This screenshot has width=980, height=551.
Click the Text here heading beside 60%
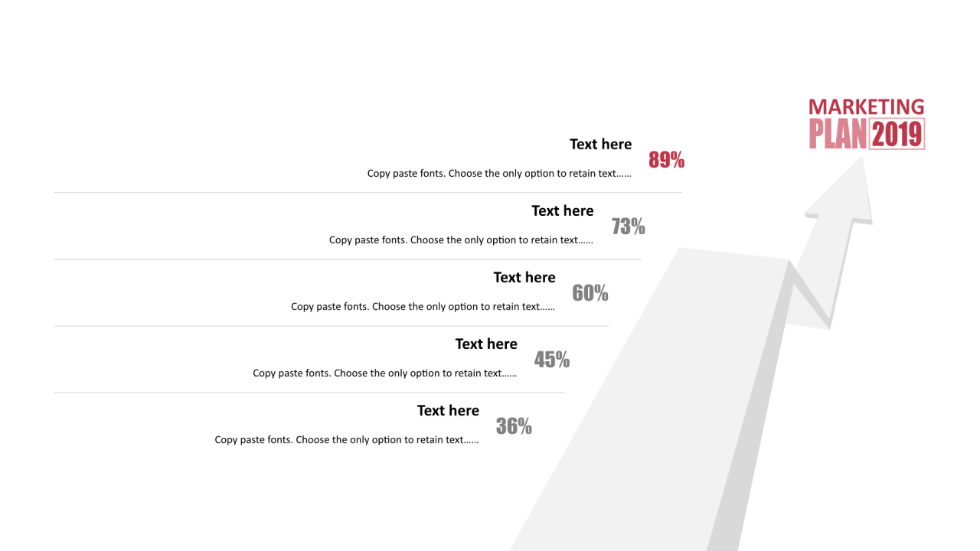[524, 277]
